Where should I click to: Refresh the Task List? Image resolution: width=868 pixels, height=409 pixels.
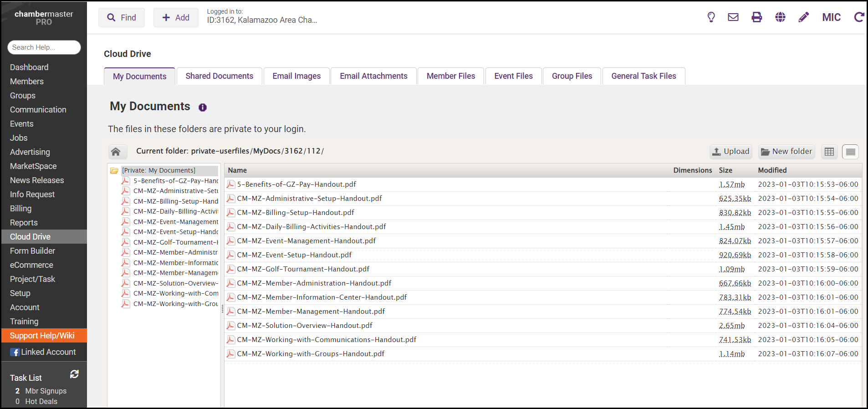(74, 374)
